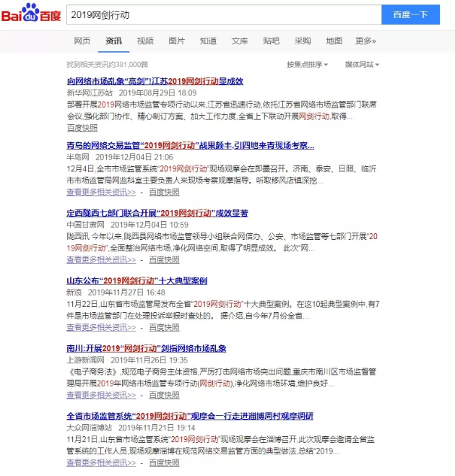This screenshot has width=455, height=476.
Task: Open the 视频 tab
Action: [x=145, y=40]
